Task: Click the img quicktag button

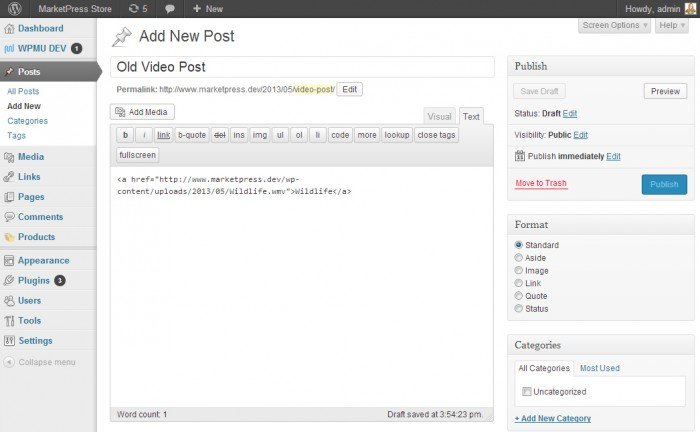Action: [259, 135]
